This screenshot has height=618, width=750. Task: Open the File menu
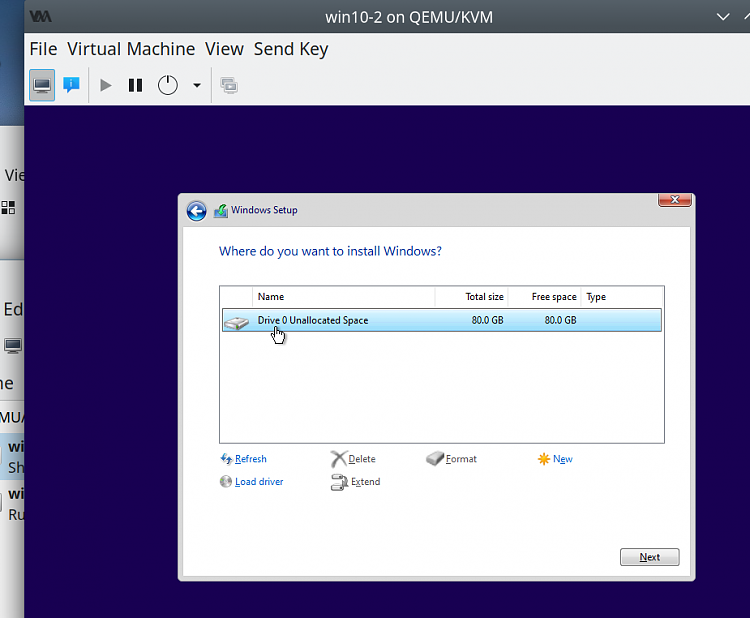tap(44, 49)
